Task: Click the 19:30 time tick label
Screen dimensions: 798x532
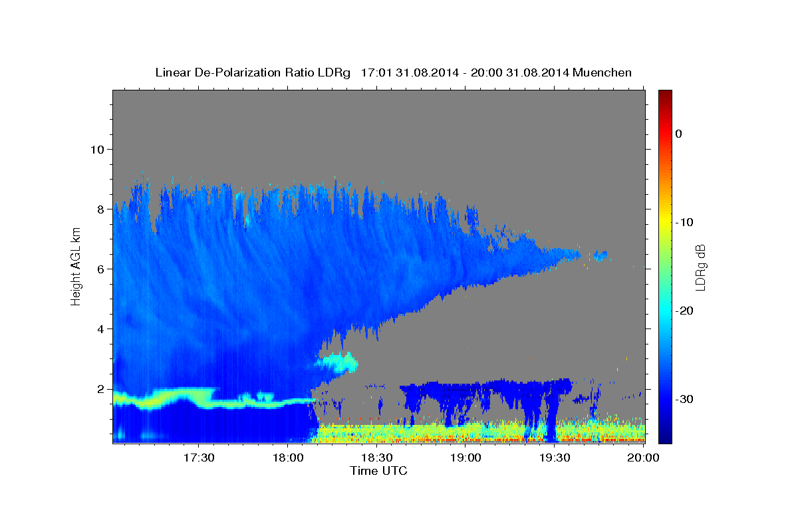Action: click(x=555, y=458)
